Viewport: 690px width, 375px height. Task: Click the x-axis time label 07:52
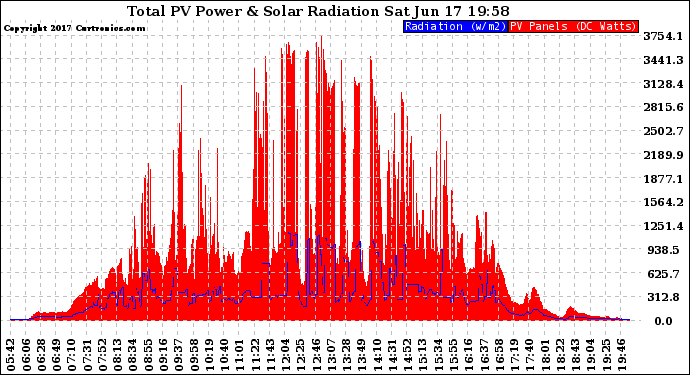tap(102, 355)
